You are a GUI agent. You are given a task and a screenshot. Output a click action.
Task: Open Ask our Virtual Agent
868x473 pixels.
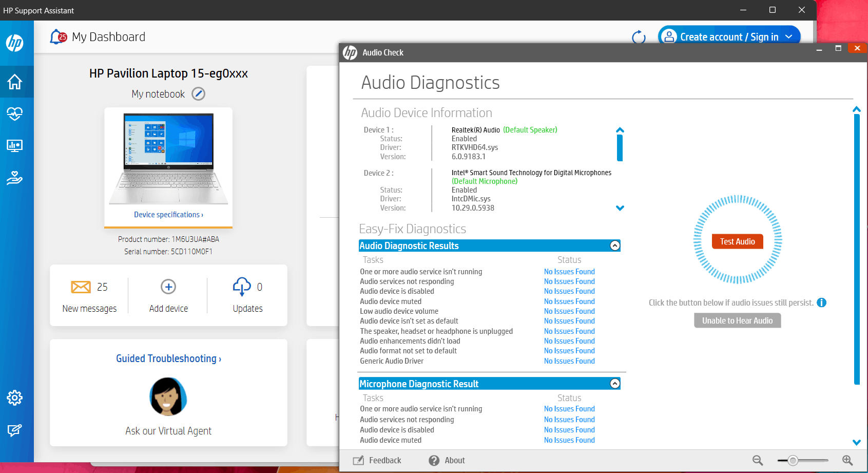168,431
